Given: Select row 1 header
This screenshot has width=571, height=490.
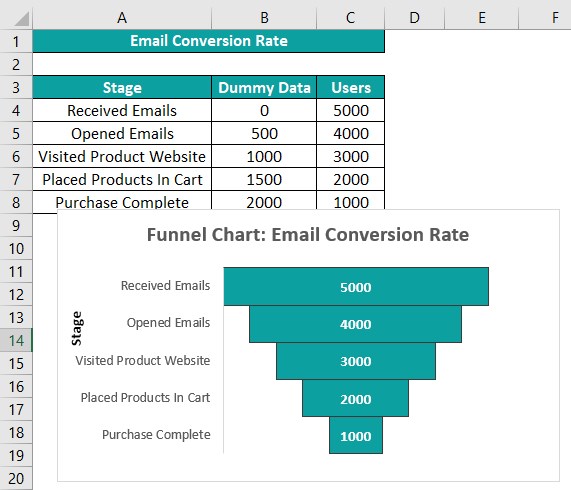Looking at the screenshot, I should point(16,41).
